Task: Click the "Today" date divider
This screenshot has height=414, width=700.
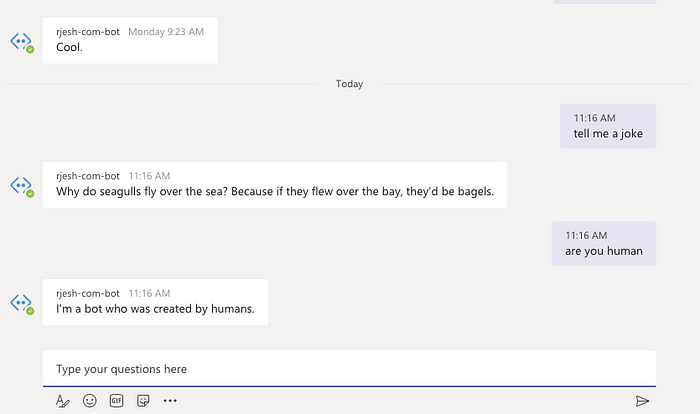Action: (350, 84)
